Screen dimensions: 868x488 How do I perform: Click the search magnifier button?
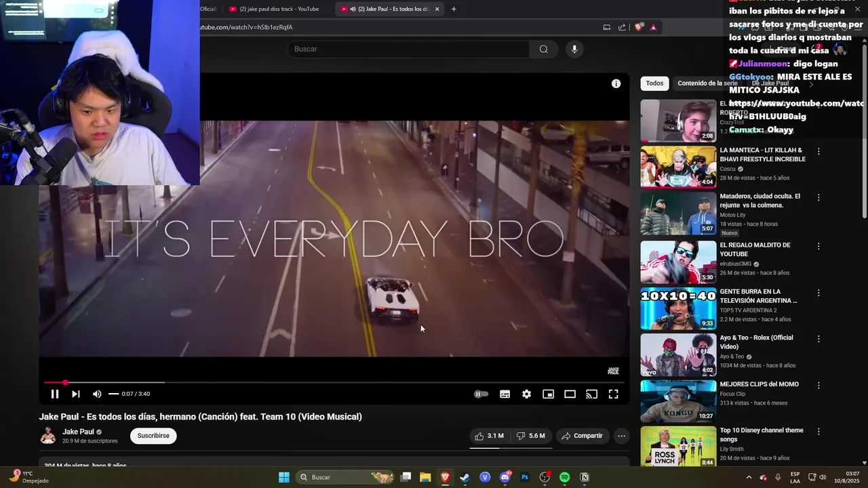[x=544, y=49]
